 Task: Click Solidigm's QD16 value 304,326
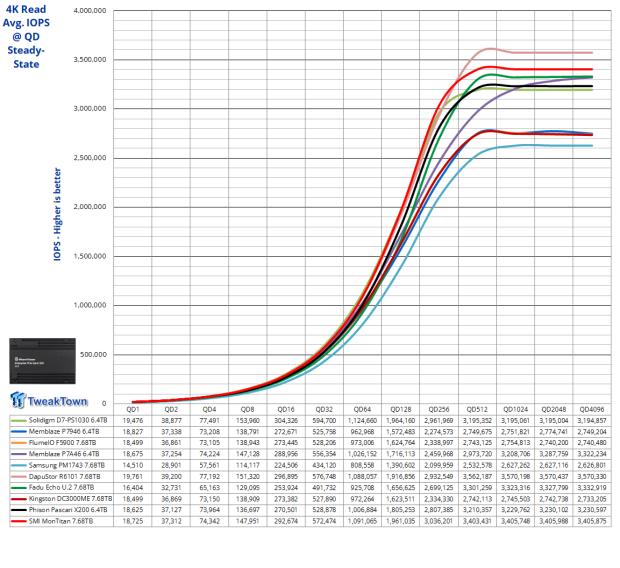[x=286, y=420]
